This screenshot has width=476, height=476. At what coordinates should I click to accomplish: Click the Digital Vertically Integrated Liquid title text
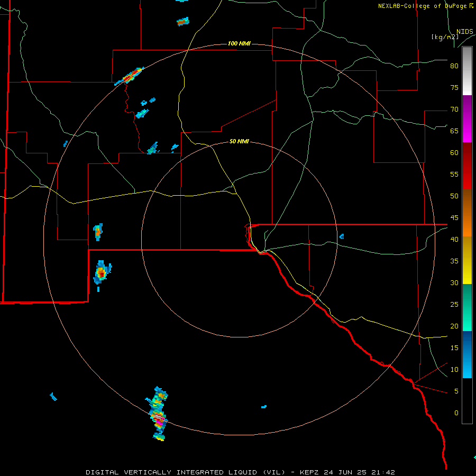185,472
